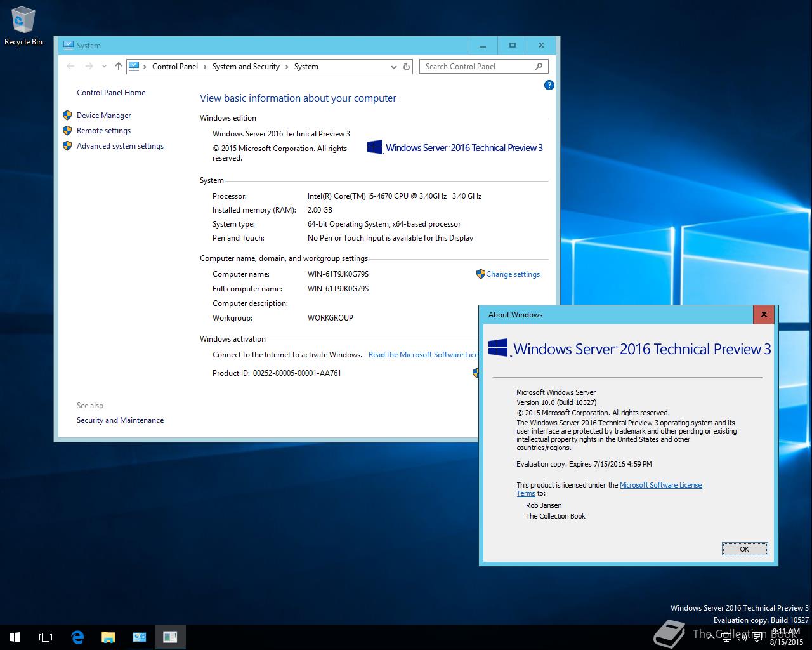
Task: Select Computer name value WIN-61T9JK0G79S
Action: (x=338, y=274)
